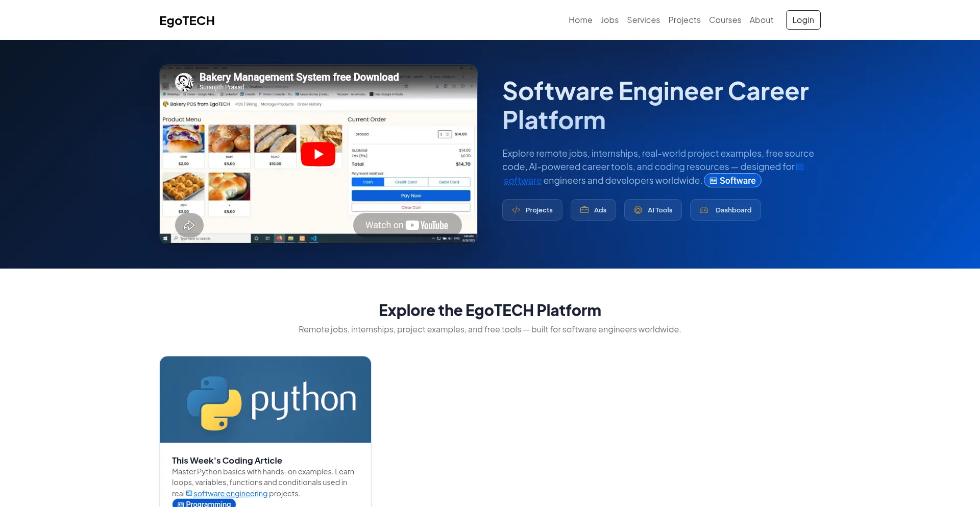Play the Bakery Management System video
The width and height of the screenshot is (980, 507).
(x=318, y=154)
